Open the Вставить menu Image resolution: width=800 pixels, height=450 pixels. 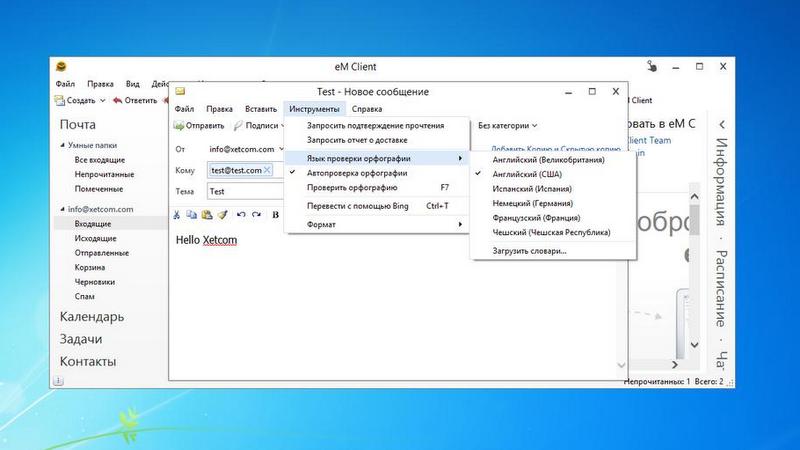click(261, 109)
